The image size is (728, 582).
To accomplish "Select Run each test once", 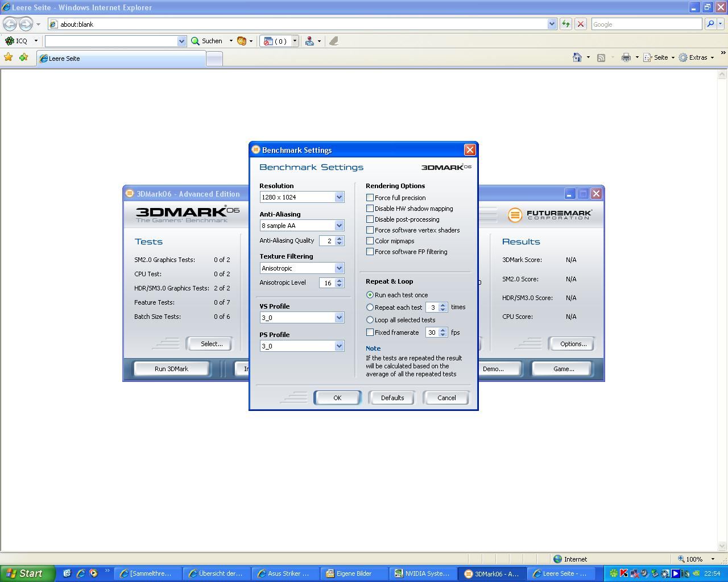I will (x=370, y=294).
